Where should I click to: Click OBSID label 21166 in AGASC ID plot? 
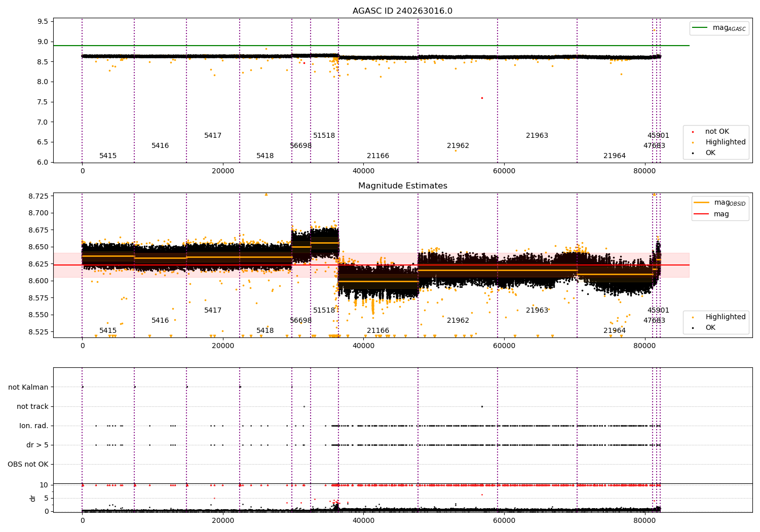(x=378, y=156)
